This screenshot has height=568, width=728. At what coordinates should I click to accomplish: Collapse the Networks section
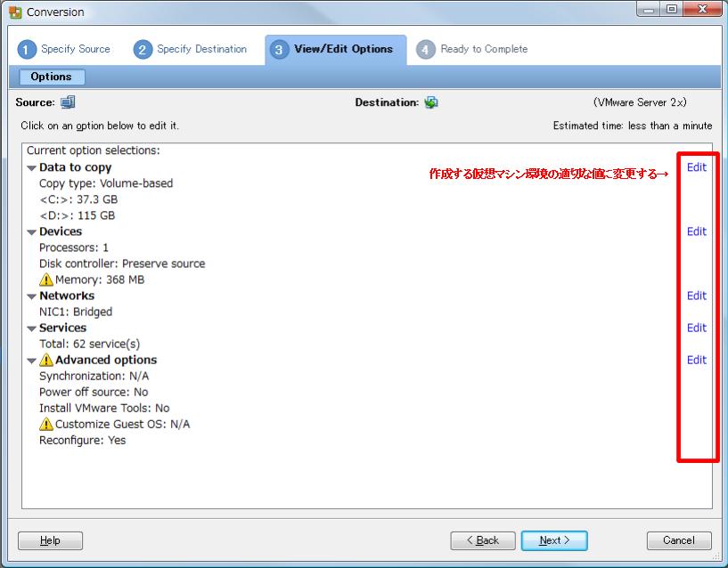pyautogui.click(x=31, y=296)
